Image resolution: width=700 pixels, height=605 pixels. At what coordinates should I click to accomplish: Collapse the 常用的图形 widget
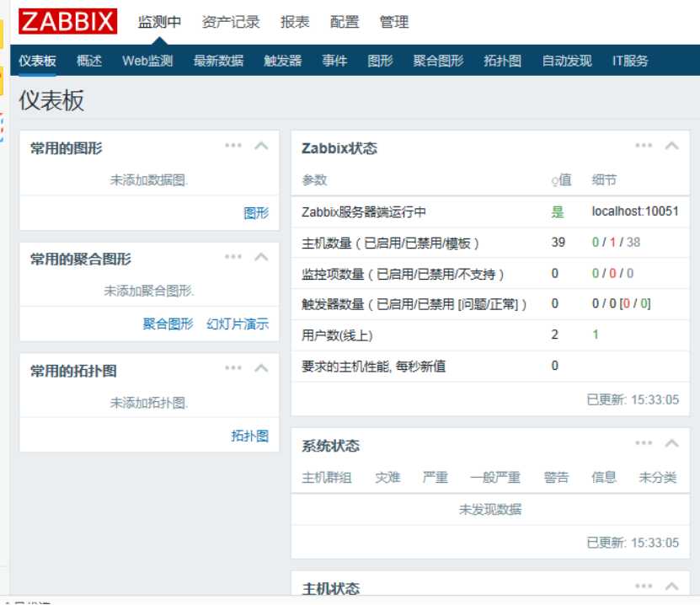coord(261,146)
